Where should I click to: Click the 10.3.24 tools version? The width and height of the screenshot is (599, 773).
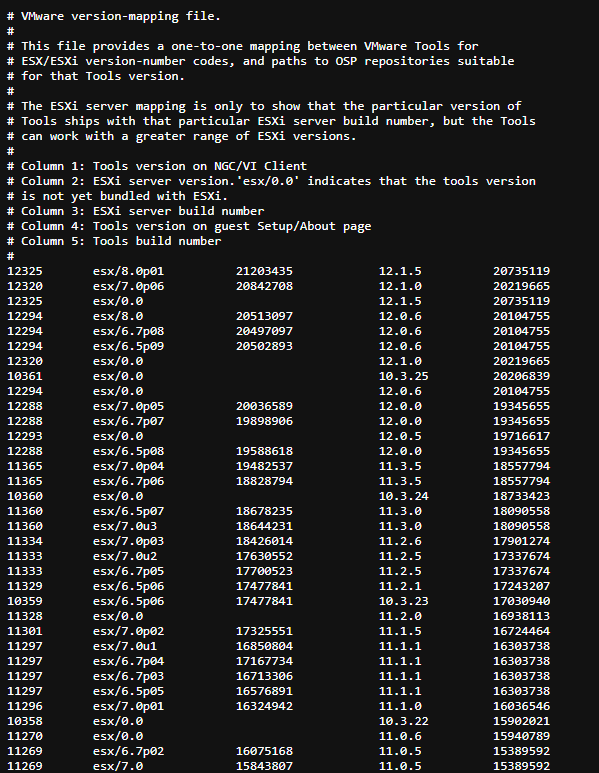click(x=403, y=496)
